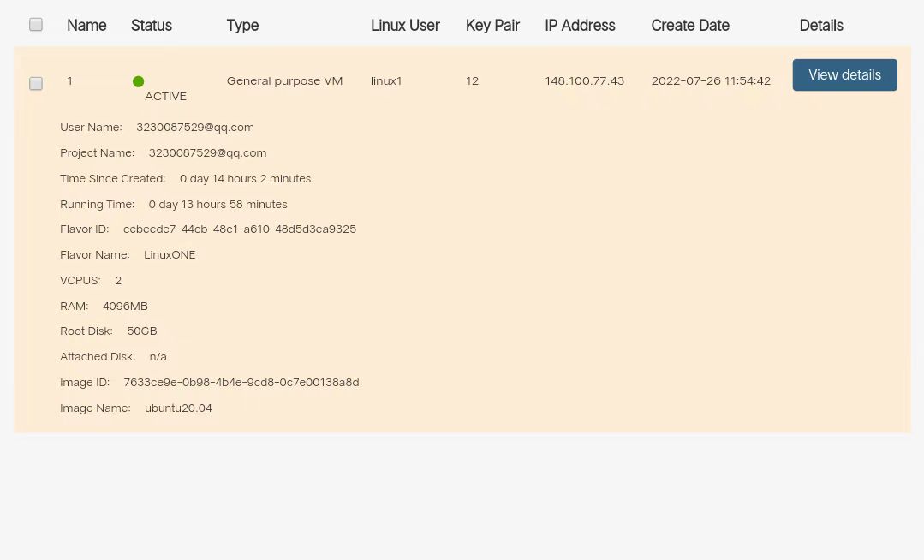Click the instance name 1
924x560 pixels.
point(69,80)
